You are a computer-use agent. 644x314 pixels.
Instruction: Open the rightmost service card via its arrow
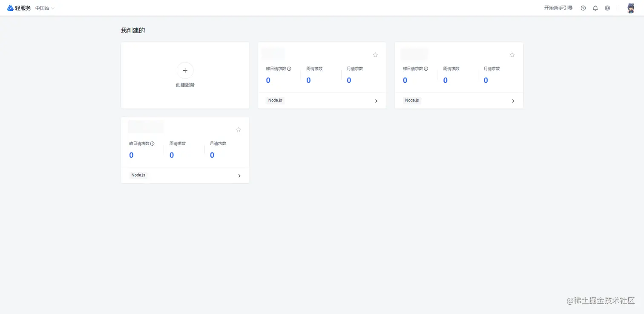coord(513,101)
